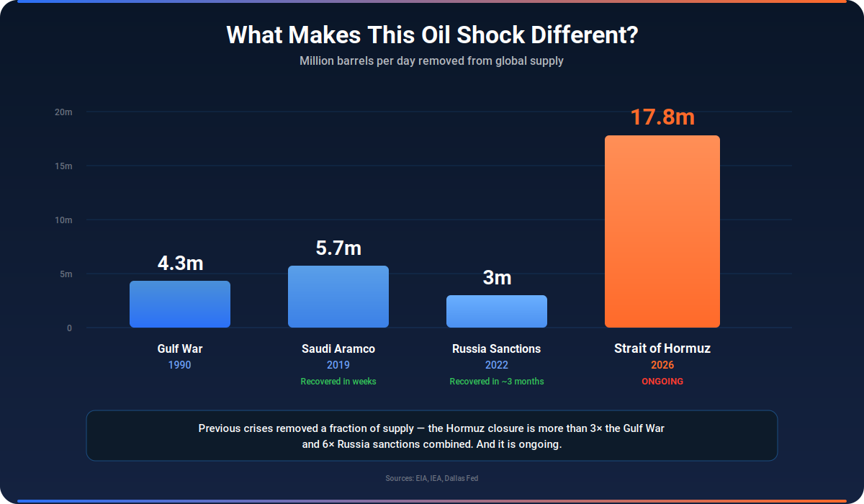Click the Russia Sanctions light blue bar
The width and height of the screenshot is (864, 504).
[497, 312]
